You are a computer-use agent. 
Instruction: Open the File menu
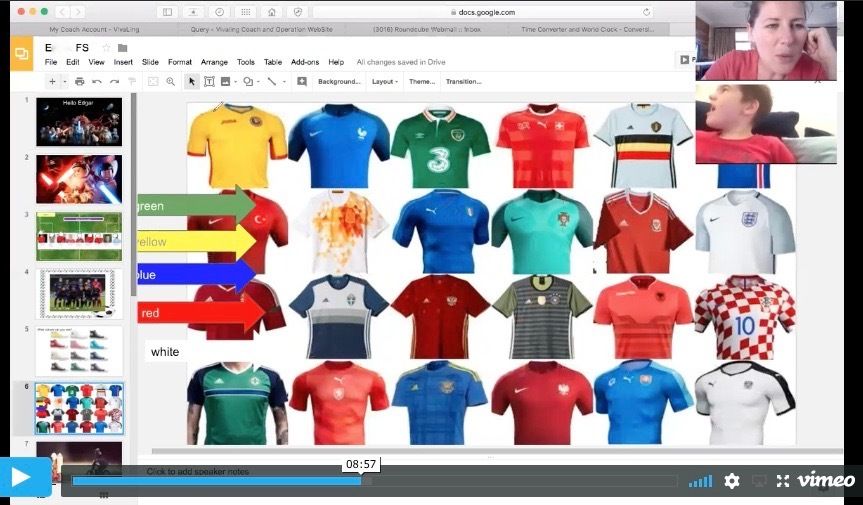click(x=51, y=62)
